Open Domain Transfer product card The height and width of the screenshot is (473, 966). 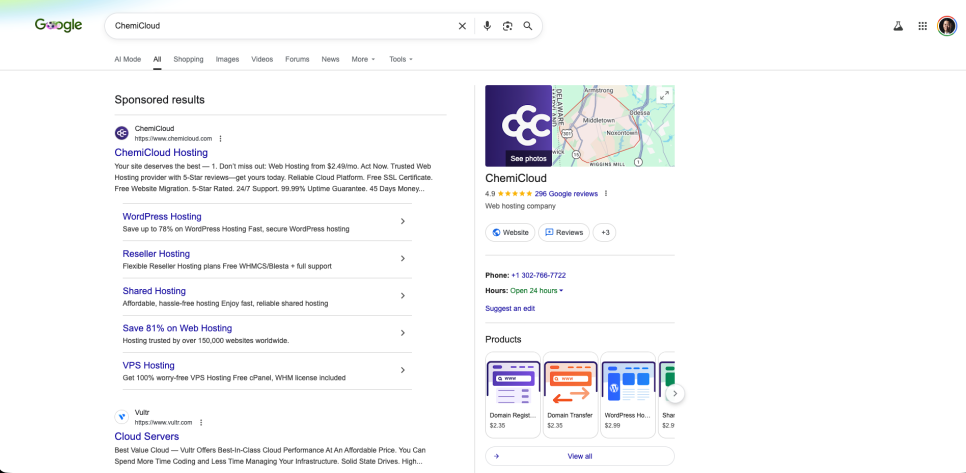click(x=570, y=395)
